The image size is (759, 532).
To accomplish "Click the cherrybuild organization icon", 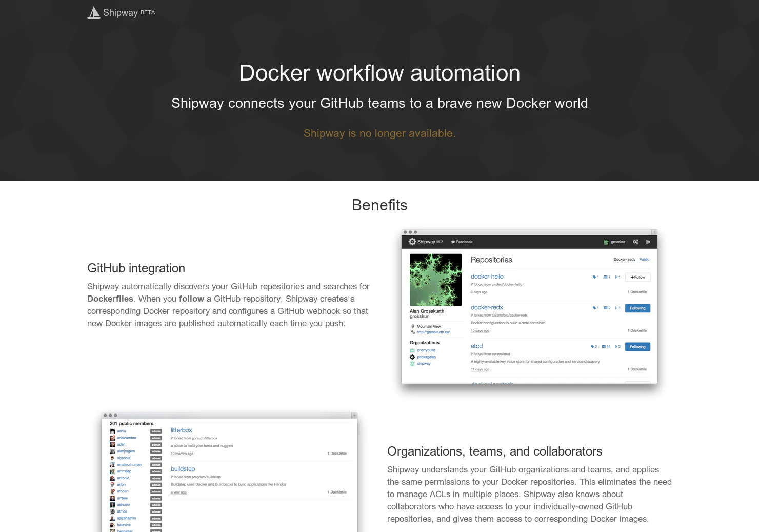I will click(412, 350).
